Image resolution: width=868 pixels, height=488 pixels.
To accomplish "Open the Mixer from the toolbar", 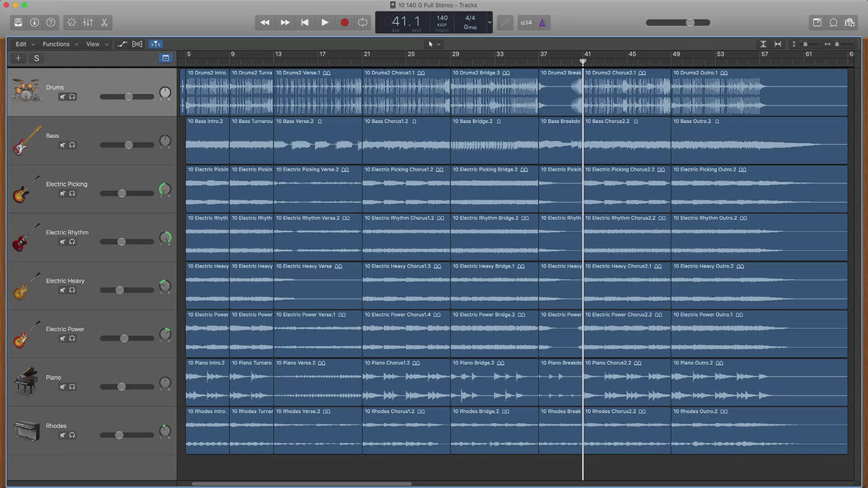I will pos(88,22).
